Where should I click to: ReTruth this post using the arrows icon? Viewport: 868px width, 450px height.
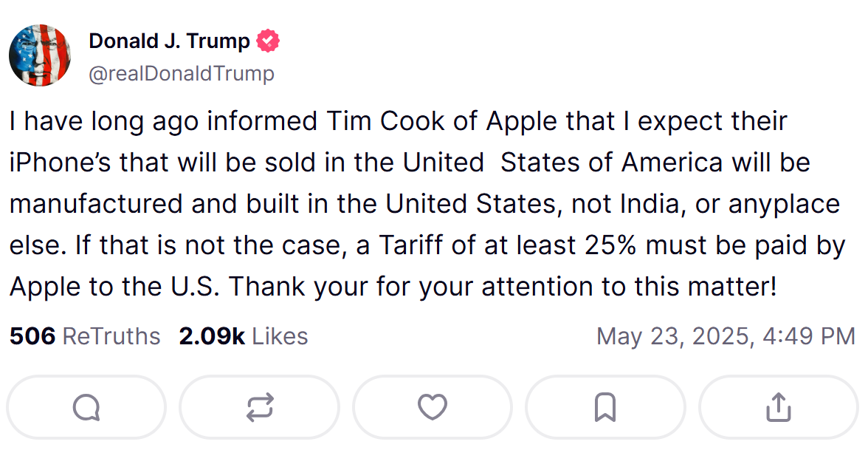click(x=260, y=407)
